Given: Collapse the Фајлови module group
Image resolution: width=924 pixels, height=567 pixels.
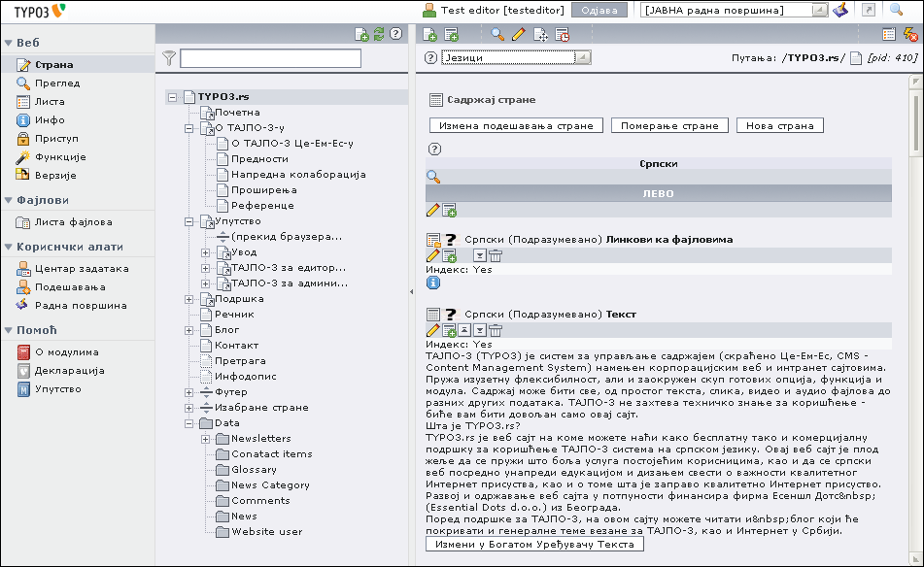Looking at the screenshot, I should click(8, 200).
